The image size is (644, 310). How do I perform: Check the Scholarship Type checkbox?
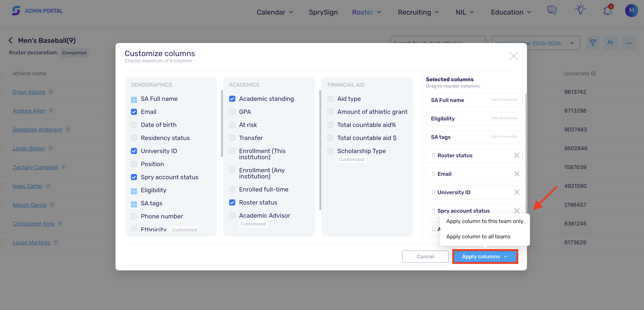point(330,151)
